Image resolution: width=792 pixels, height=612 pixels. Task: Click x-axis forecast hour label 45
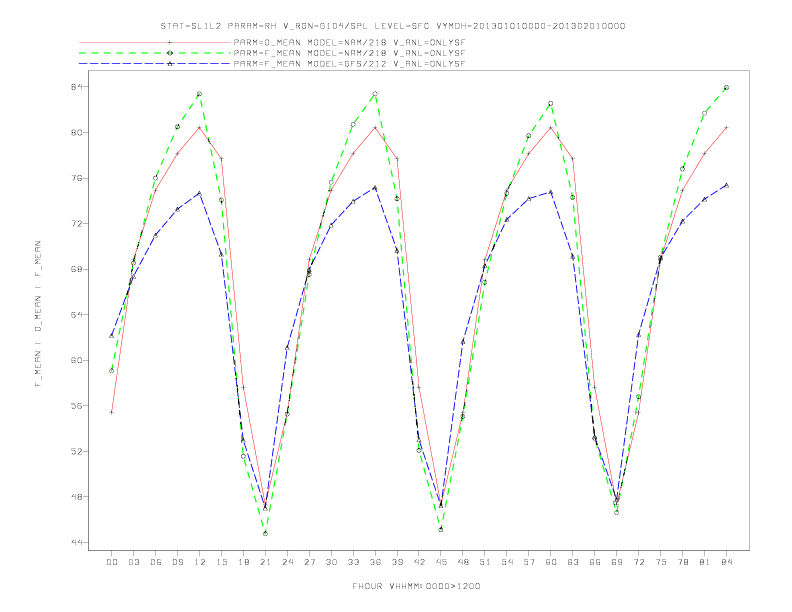pos(441,562)
